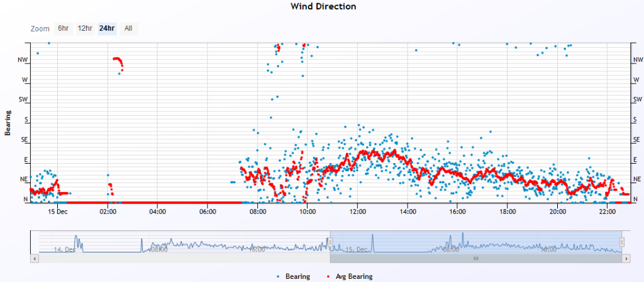The image size is (644, 282).
Task: Click the right axis 'SE' label
Action: click(637, 140)
